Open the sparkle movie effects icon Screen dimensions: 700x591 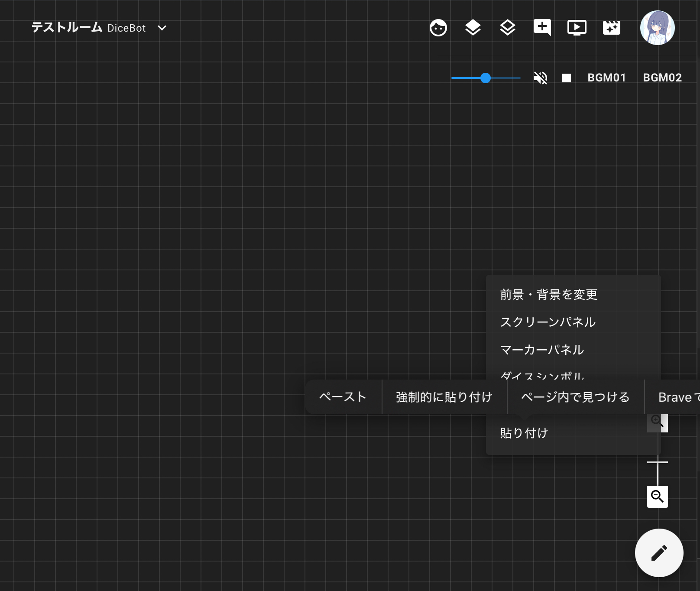pyautogui.click(x=611, y=28)
